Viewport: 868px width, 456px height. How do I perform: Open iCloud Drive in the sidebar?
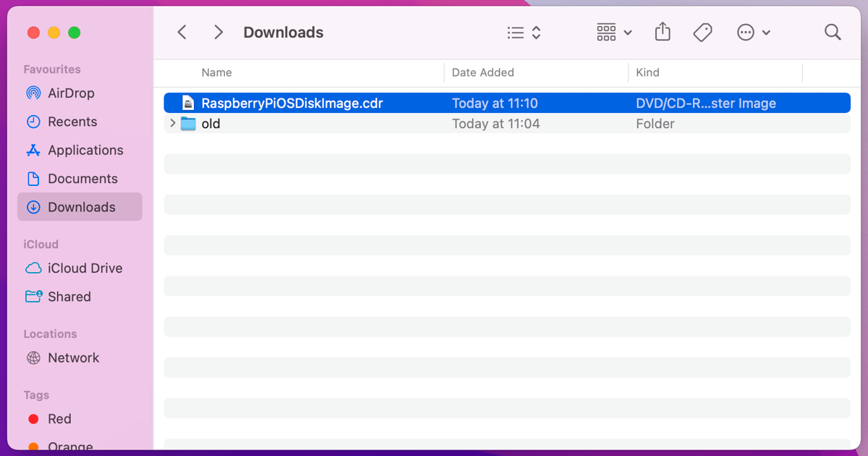80,268
